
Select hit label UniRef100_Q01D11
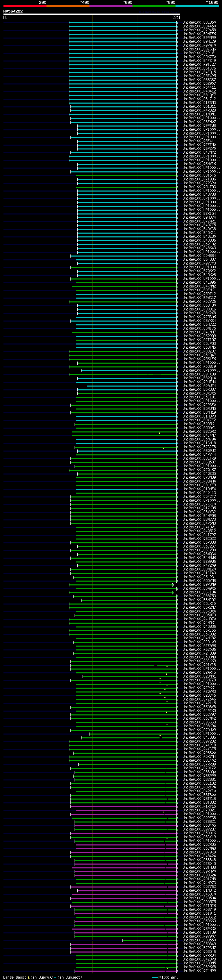(199, 106)
